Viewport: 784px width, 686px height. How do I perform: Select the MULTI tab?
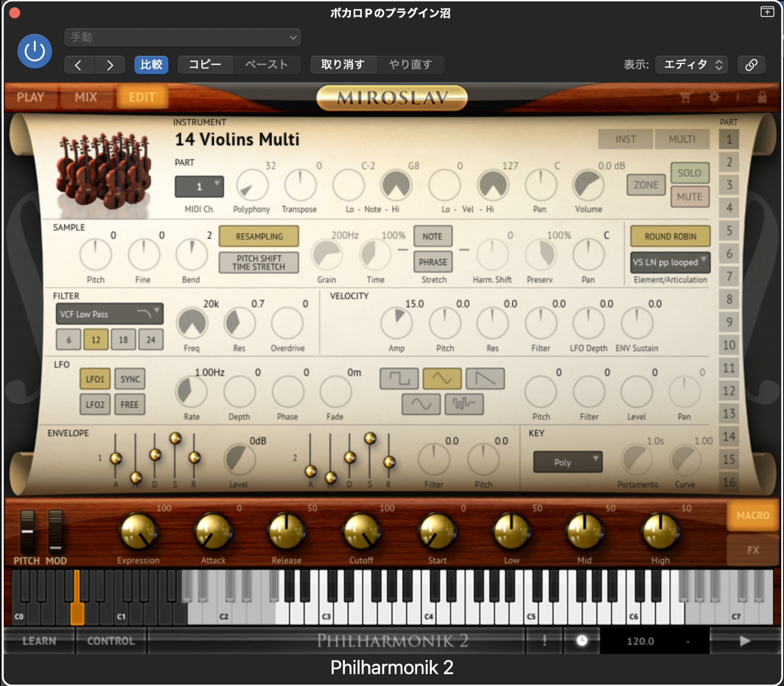682,139
